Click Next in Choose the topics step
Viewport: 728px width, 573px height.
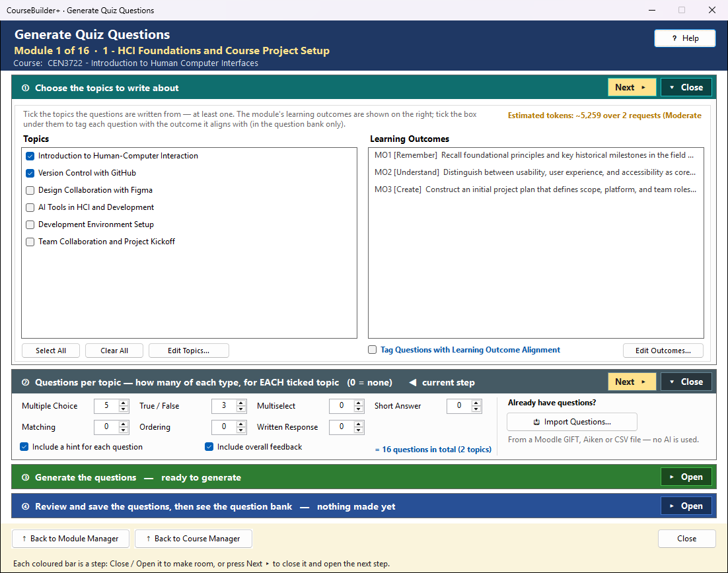(632, 87)
